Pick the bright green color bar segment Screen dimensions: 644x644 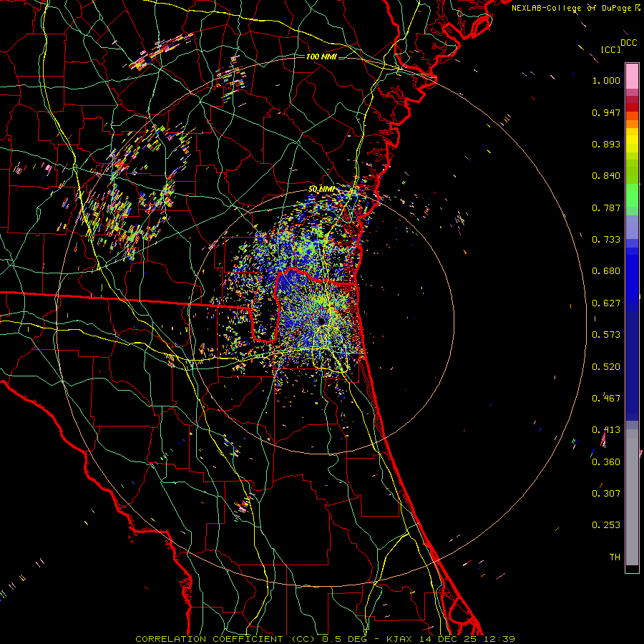click(x=632, y=195)
